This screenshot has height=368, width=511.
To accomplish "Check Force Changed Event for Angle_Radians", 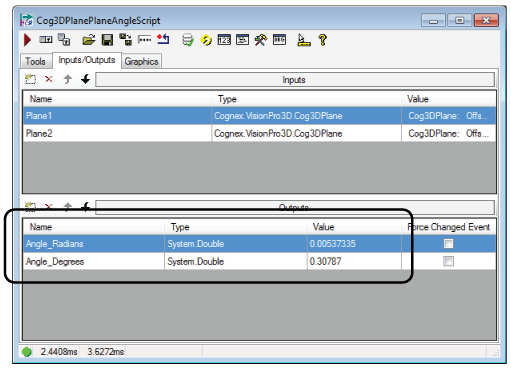I will coord(448,244).
